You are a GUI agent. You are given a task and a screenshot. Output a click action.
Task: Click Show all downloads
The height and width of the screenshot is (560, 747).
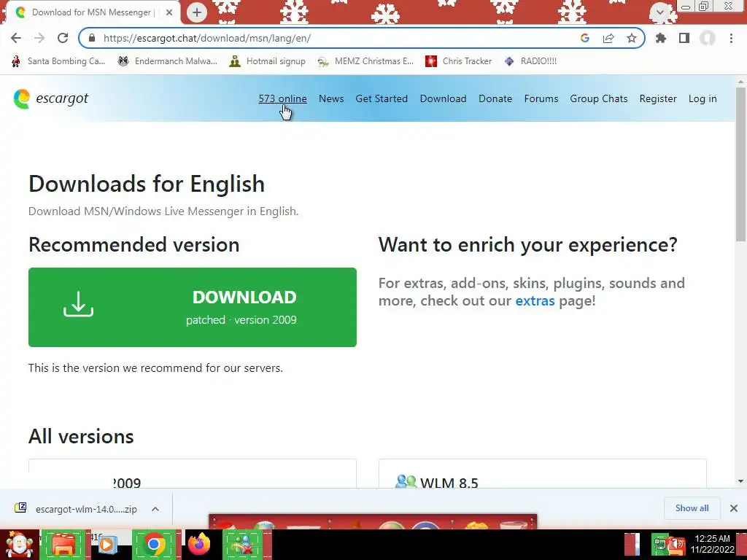[x=692, y=508]
